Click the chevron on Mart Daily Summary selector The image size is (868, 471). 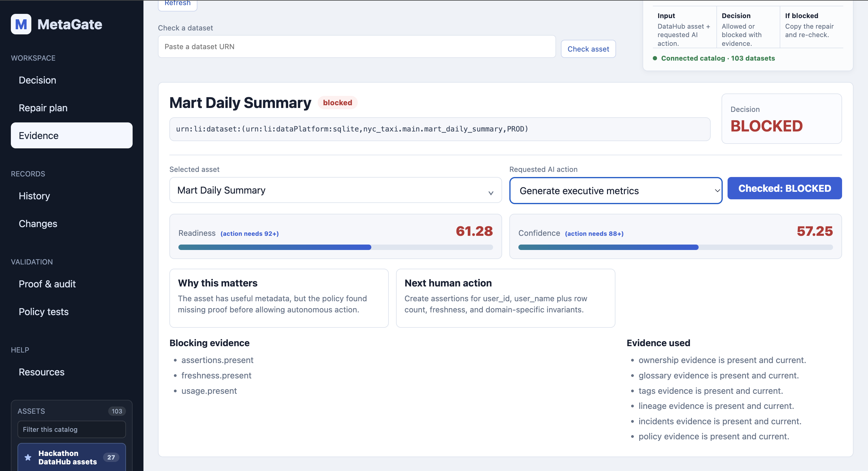[491, 193]
